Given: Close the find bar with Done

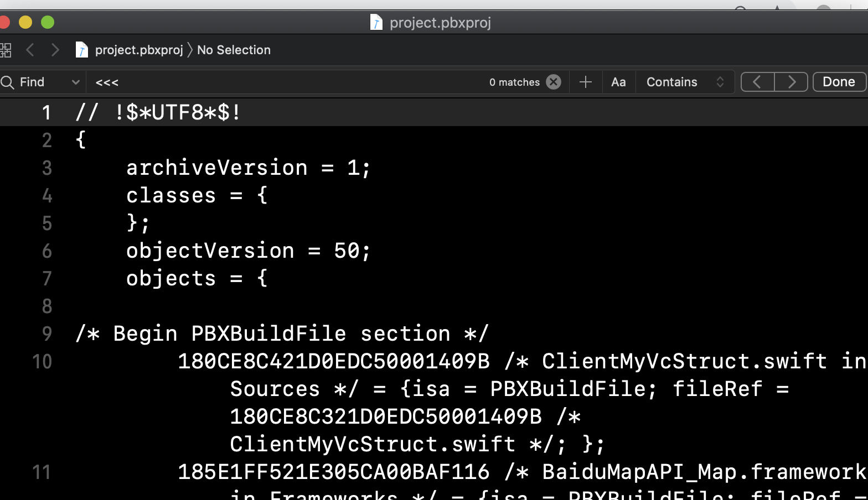Looking at the screenshot, I should pos(839,82).
